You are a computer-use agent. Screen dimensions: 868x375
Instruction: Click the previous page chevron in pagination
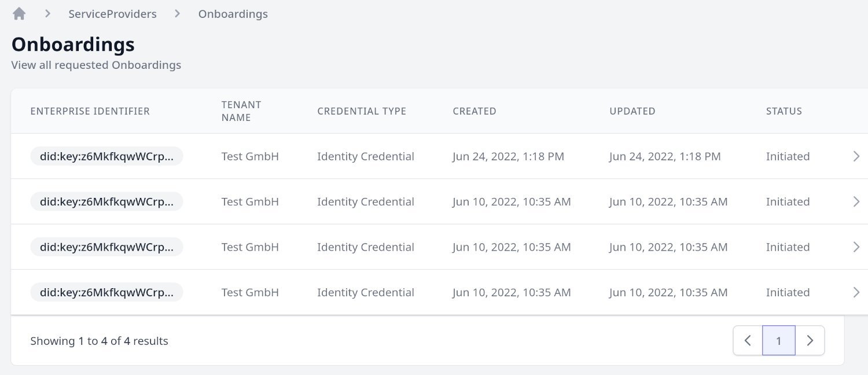747,340
